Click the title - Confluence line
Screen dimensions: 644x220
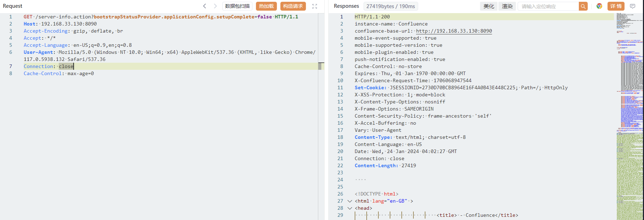[478, 215]
